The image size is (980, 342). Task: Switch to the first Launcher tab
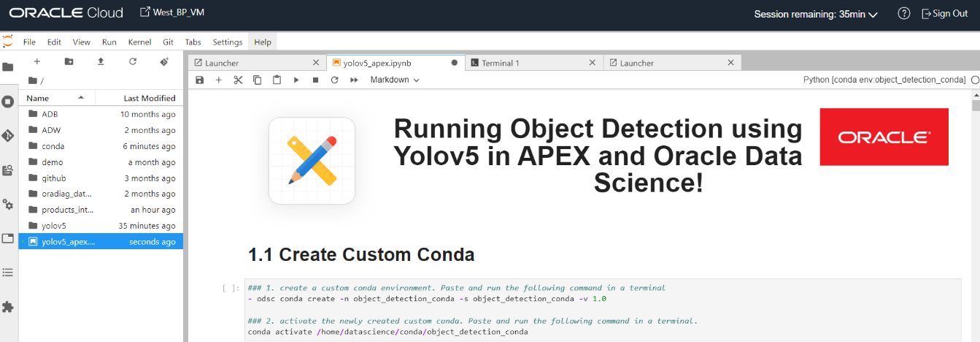[255, 63]
